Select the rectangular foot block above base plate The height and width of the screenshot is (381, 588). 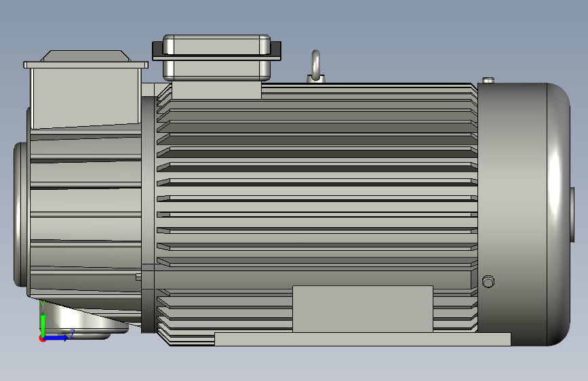[363, 309]
